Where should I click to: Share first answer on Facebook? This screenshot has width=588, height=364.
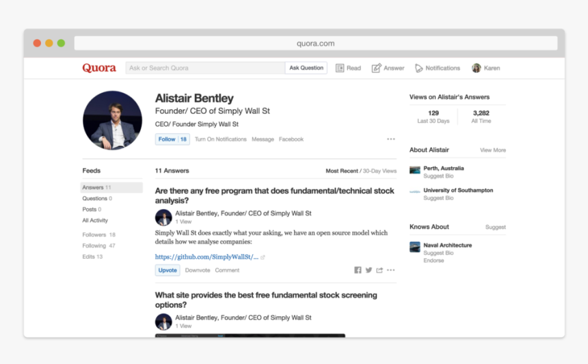click(x=358, y=270)
